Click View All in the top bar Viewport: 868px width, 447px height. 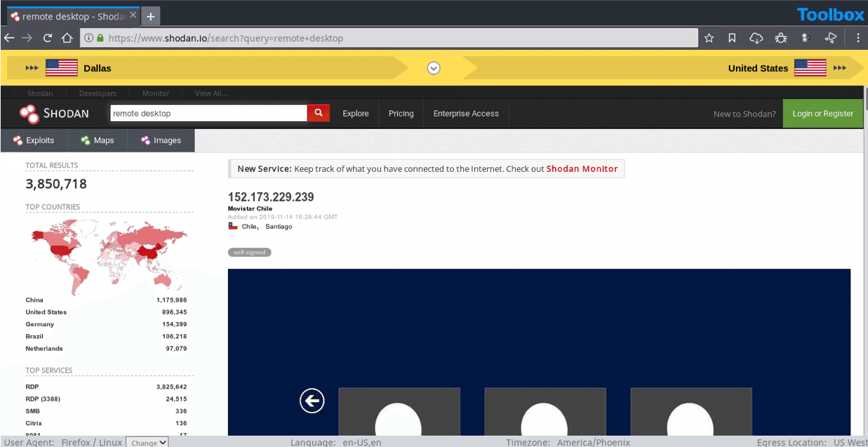211,93
